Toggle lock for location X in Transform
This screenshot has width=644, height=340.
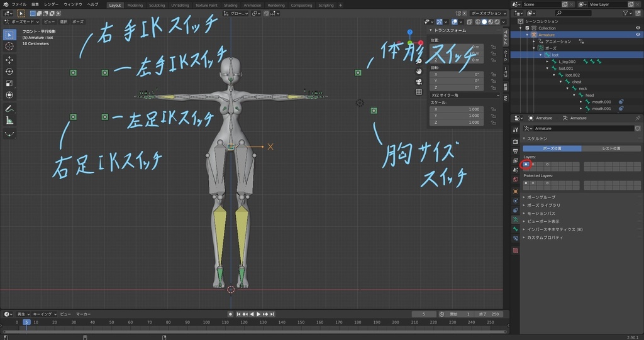click(x=493, y=47)
